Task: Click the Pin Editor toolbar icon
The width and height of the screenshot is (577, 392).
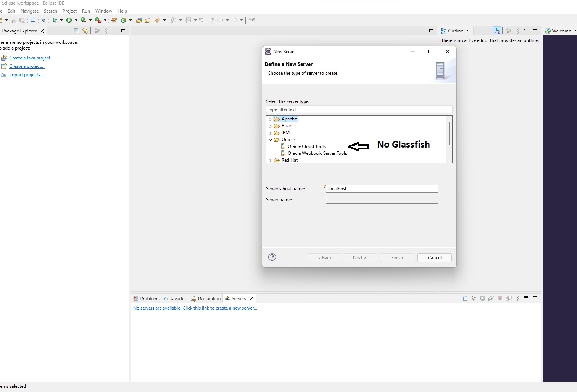Action: (251, 20)
